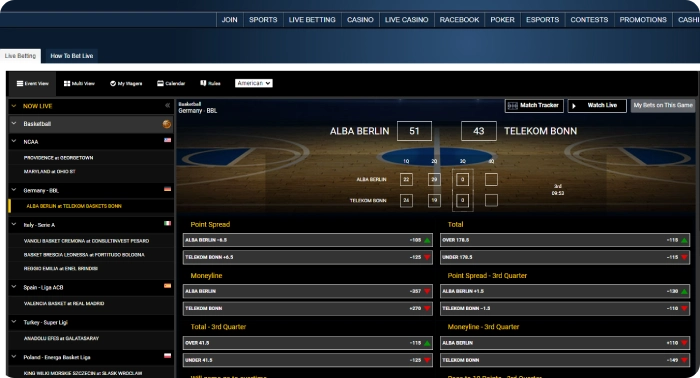The height and width of the screenshot is (378, 700).
Task: Select Over 178.5 total bet
Action: tap(565, 240)
